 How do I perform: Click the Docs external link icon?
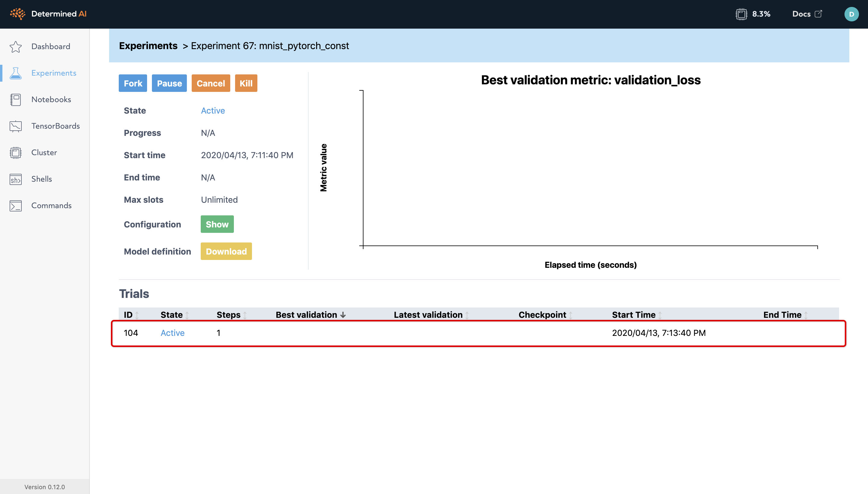(x=819, y=14)
